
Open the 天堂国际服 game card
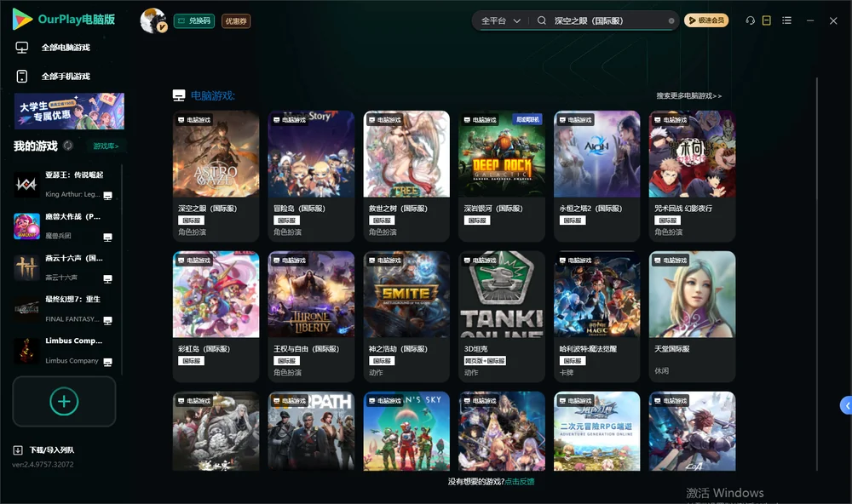pos(692,317)
